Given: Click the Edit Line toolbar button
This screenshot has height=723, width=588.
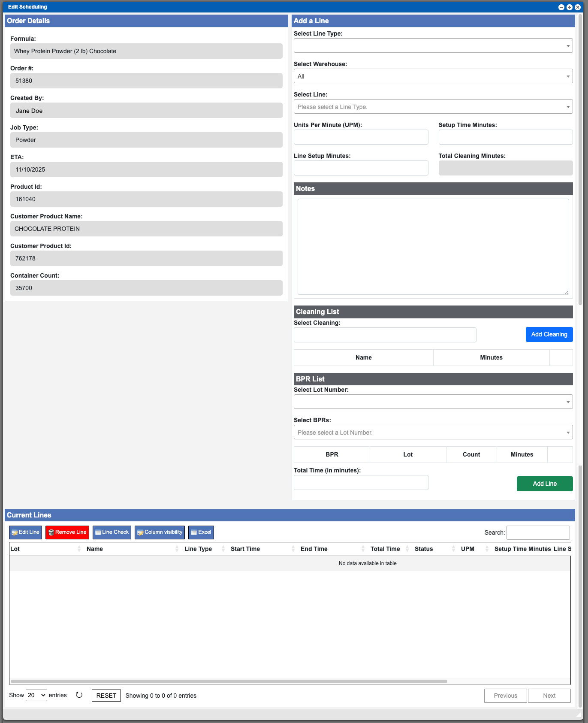Looking at the screenshot, I should (x=25, y=532).
